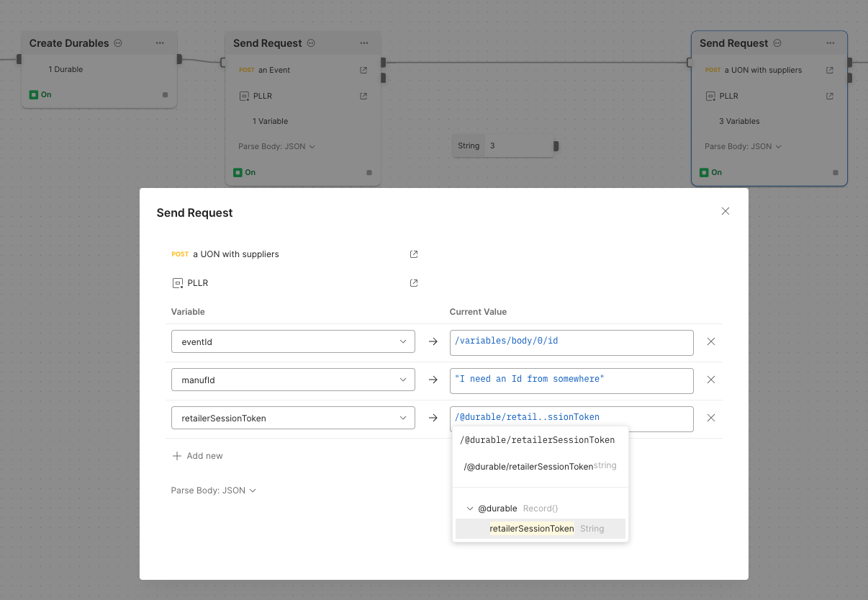868x600 pixels.
Task: Open the Parse Body JSON dropdown in the dialog
Action: click(213, 490)
